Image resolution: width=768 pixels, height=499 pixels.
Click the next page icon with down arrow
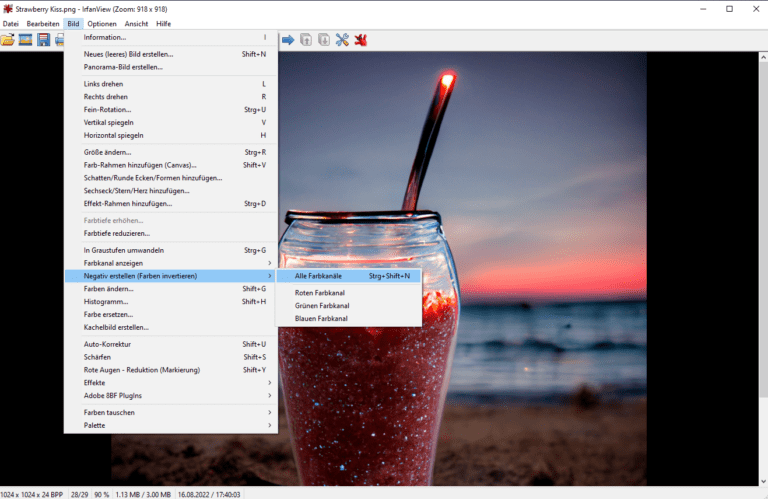tap(324, 40)
